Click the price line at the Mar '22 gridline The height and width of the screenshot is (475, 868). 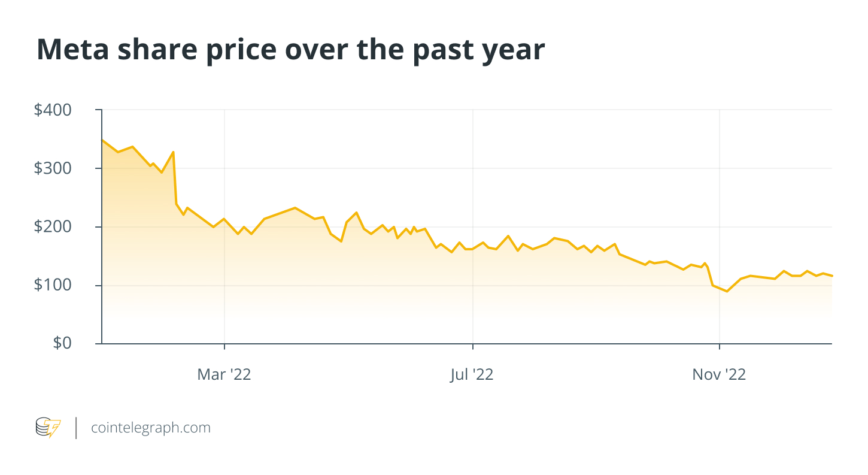coord(224,219)
